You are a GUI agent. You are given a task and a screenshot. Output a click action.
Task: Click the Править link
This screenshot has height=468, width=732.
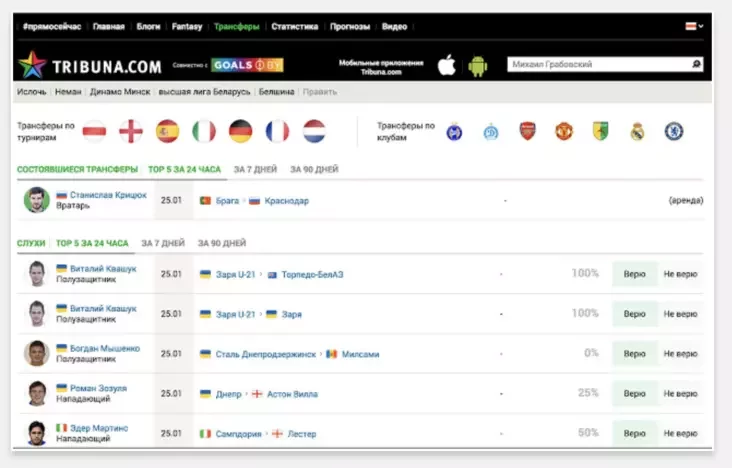click(x=320, y=92)
